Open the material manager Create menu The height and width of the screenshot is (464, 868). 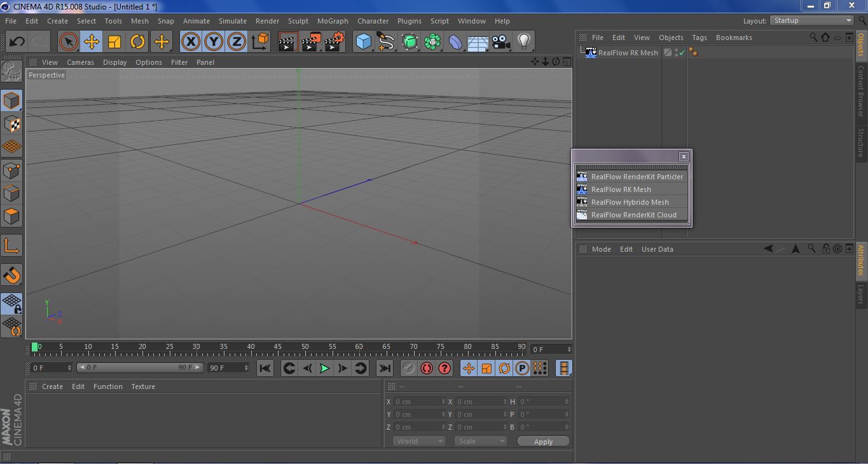click(x=52, y=386)
